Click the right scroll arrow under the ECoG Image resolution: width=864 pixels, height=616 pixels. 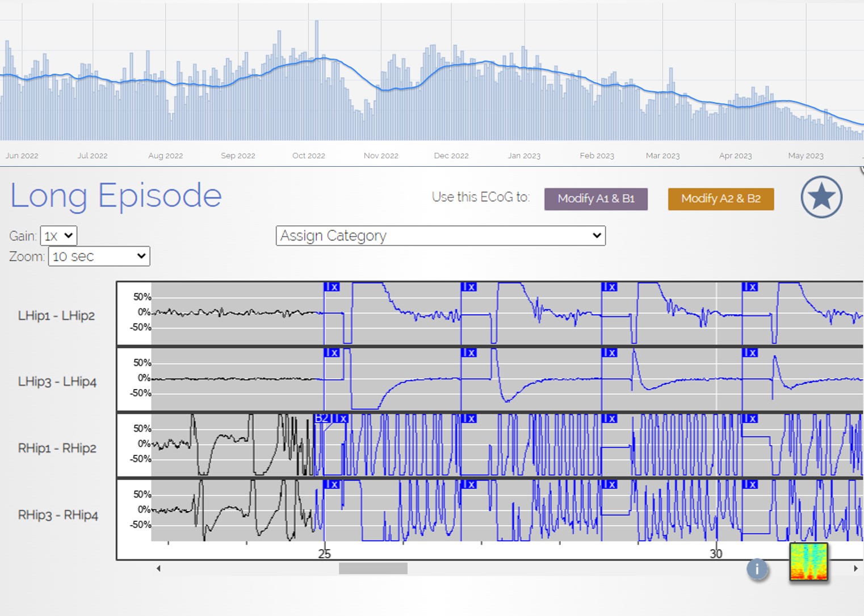[x=855, y=568]
